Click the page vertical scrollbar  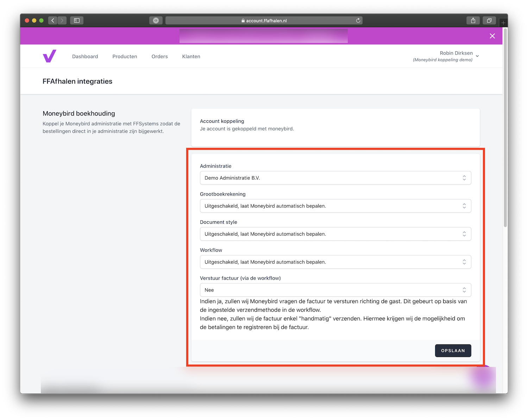(505, 127)
